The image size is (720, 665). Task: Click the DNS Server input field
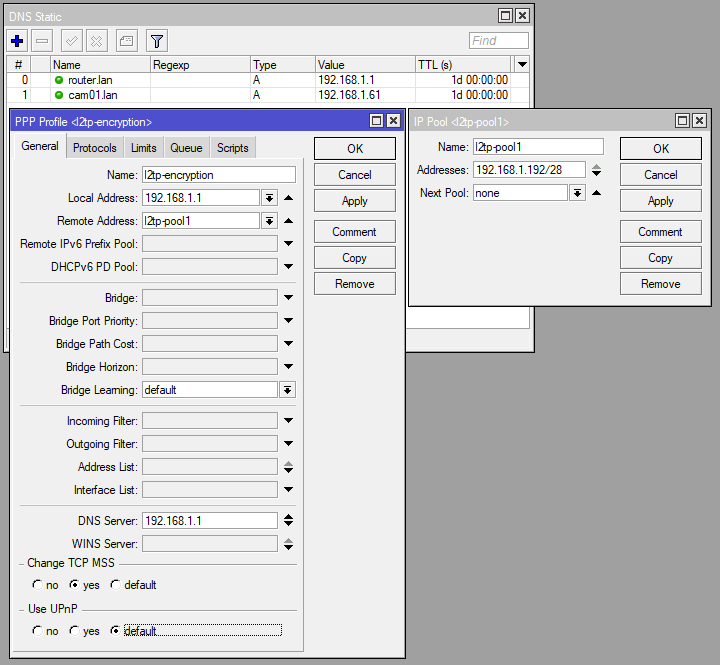click(x=210, y=521)
